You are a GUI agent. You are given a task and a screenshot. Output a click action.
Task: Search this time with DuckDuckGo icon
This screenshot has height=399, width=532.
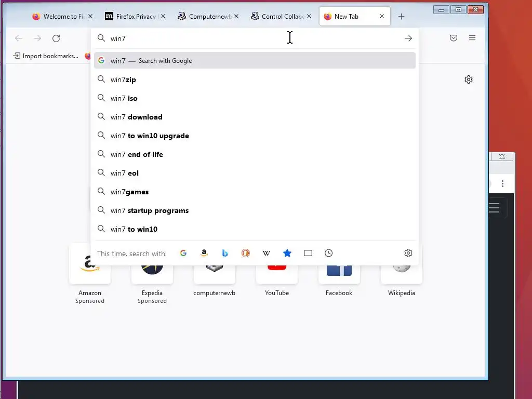tap(246, 253)
